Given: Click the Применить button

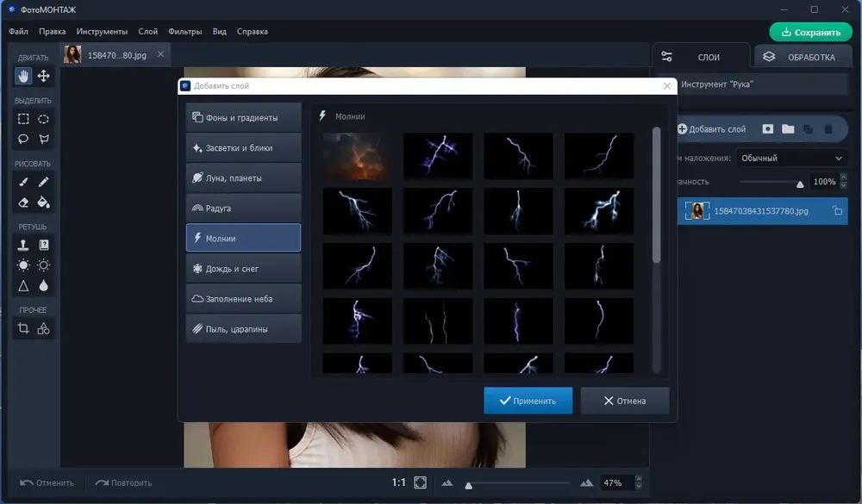Looking at the screenshot, I should (x=528, y=401).
